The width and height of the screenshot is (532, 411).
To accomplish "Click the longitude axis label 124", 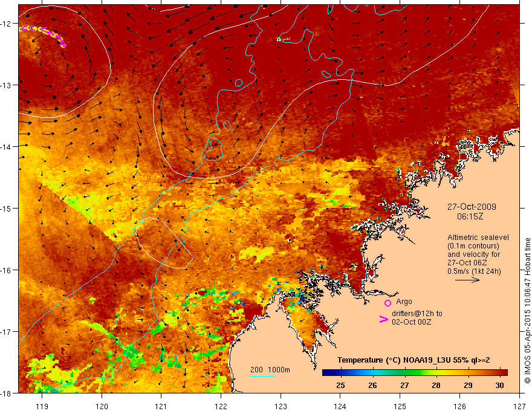I will [x=340, y=406].
